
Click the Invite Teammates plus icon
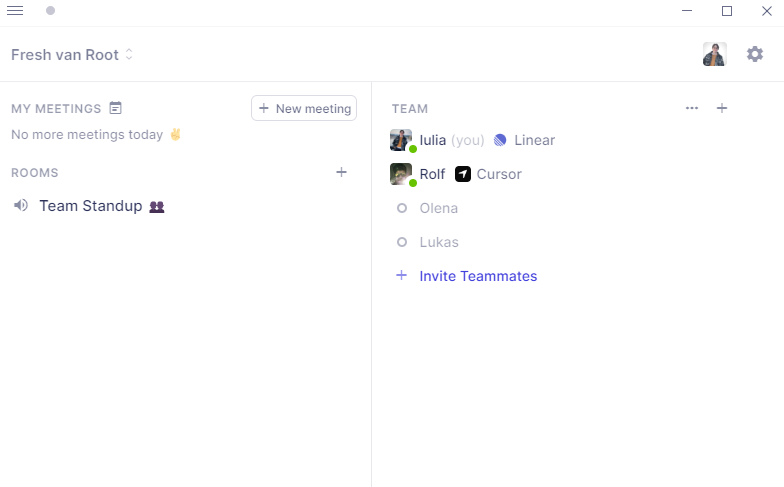coord(402,275)
